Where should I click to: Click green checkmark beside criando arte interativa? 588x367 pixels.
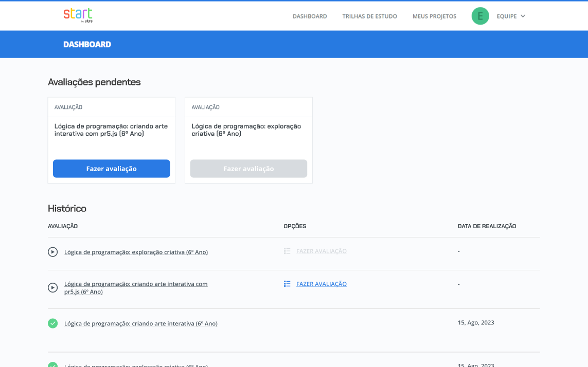point(52,323)
